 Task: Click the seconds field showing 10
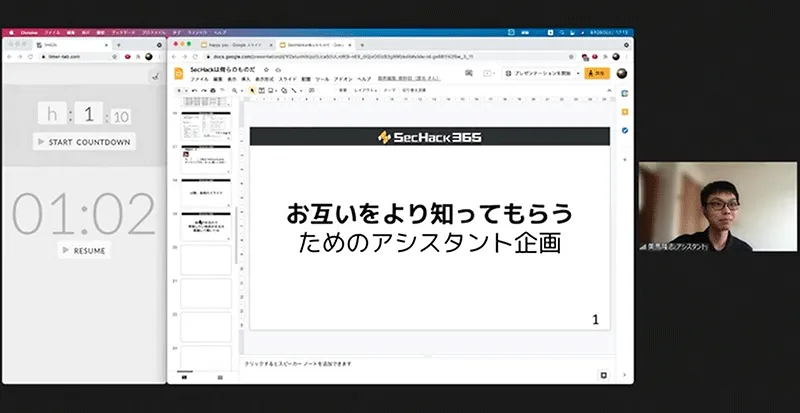pos(121,117)
